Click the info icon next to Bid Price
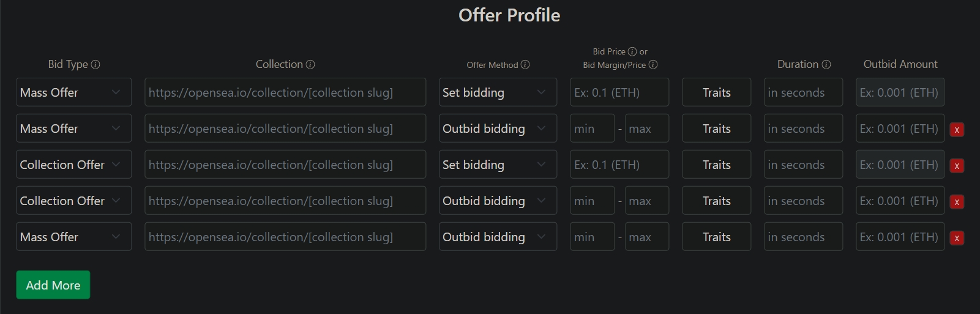Screen dimensions: 980x314 point(632,51)
